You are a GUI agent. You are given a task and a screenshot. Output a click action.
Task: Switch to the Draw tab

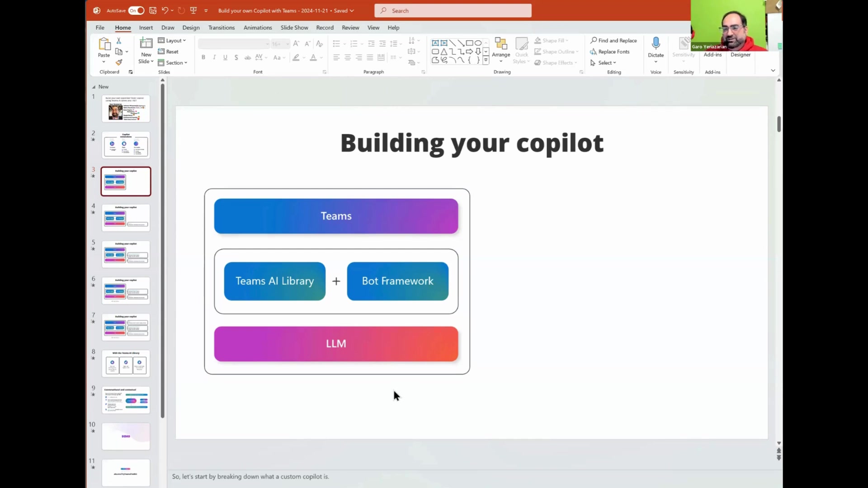pos(168,28)
